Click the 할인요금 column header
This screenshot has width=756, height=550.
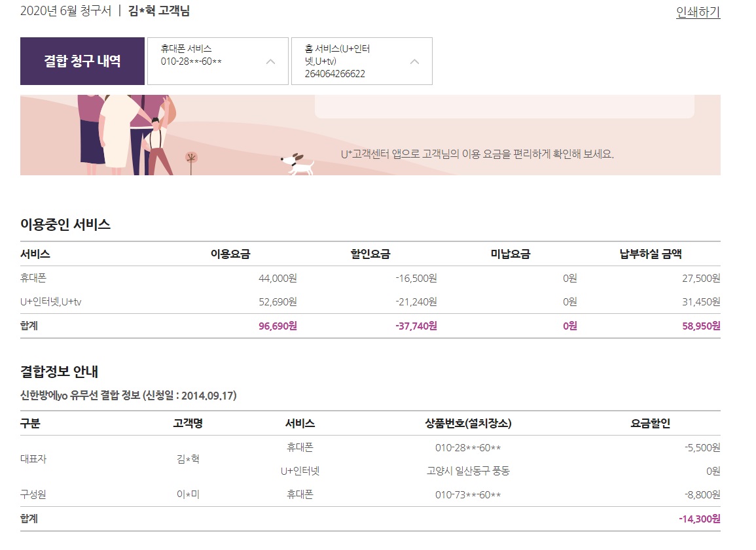click(370, 254)
